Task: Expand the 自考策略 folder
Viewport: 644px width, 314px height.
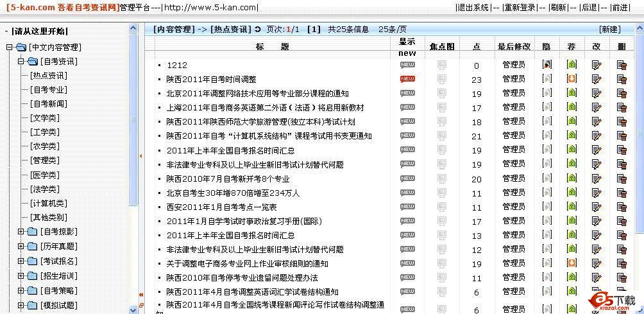Action: [x=21, y=291]
